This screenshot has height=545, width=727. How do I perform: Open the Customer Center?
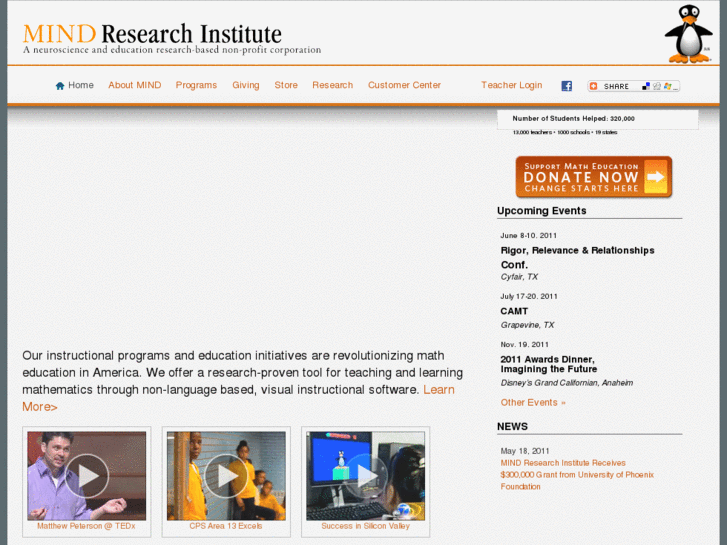tap(404, 85)
